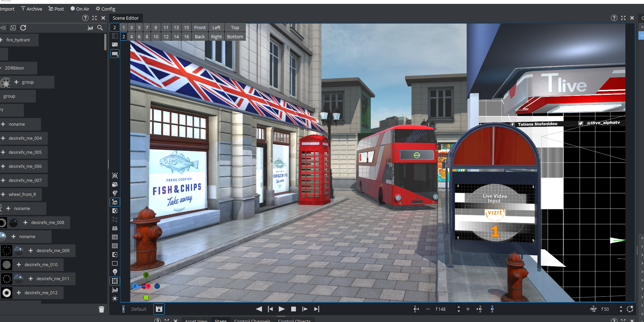Expand the wheel_front_R tree node
644x322 pixels.
click(x=3, y=195)
